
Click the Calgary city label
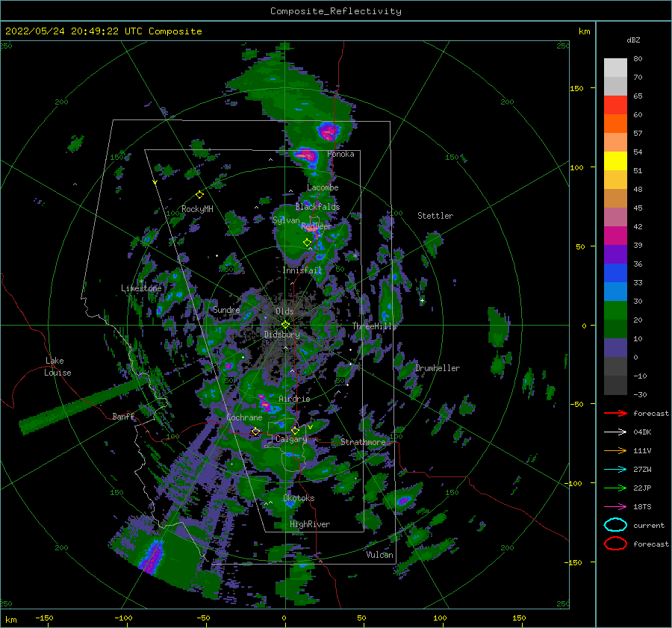[x=291, y=439]
